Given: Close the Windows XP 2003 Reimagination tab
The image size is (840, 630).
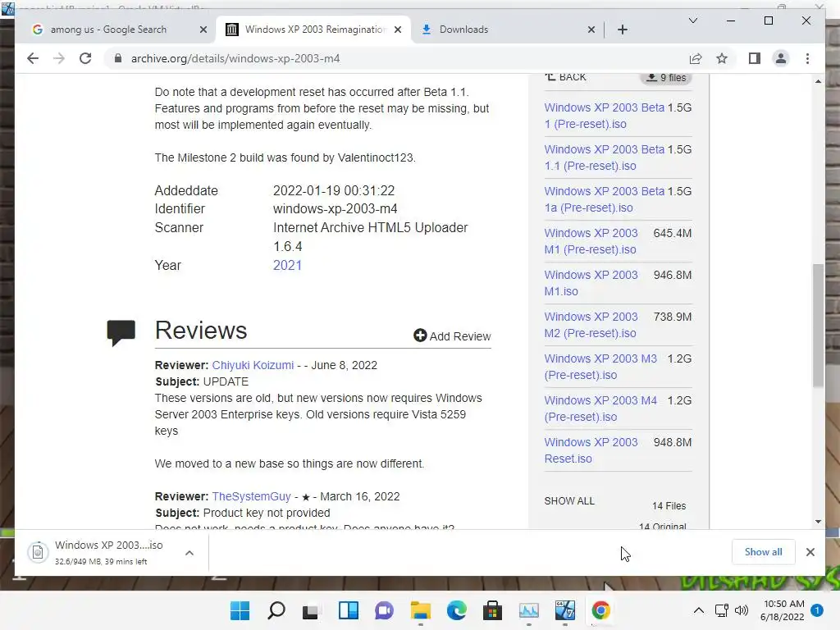Looking at the screenshot, I should [x=398, y=30].
